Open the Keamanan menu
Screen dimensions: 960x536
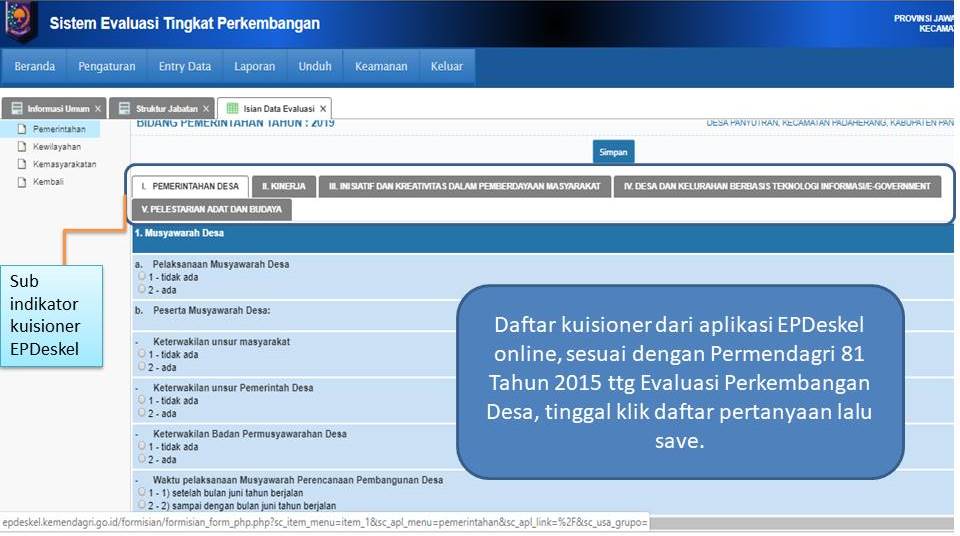[x=381, y=66]
